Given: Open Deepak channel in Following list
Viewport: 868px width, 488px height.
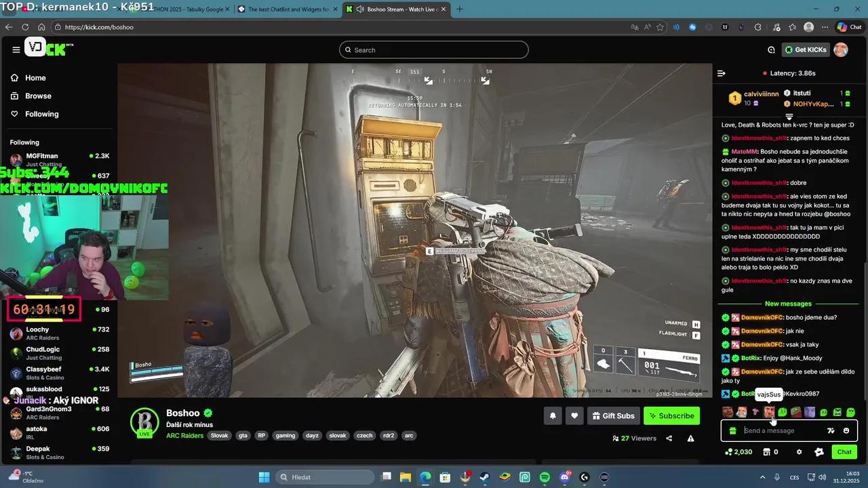Looking at the screenshot, I should (60, 452).
